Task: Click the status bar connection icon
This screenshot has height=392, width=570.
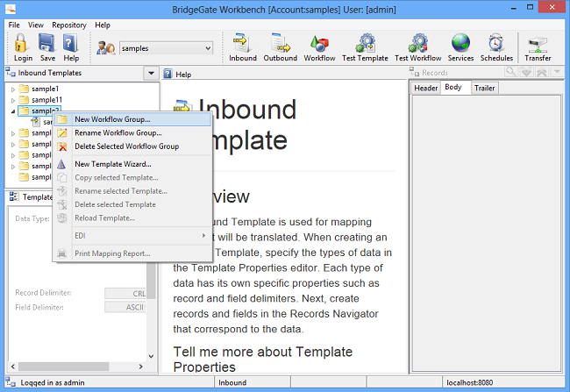Action: tap(11, 382)
